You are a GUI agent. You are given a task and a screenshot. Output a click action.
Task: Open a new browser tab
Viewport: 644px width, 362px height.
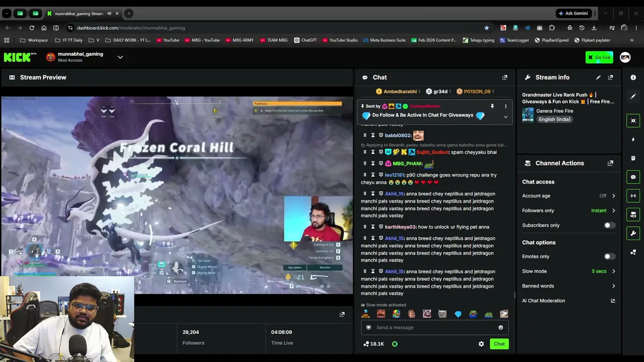(129, 14)
